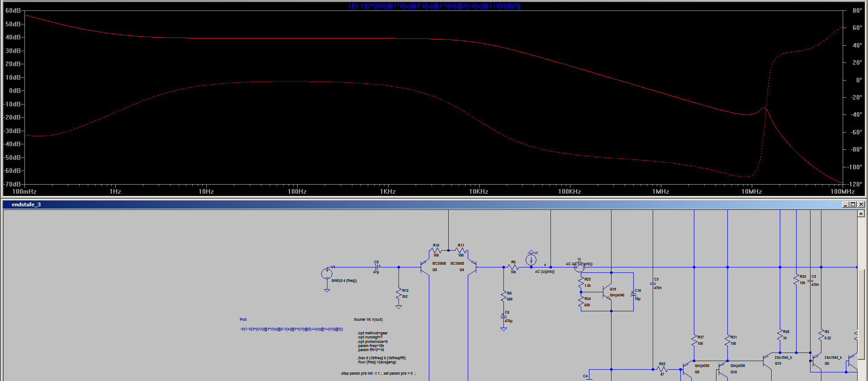Viewport: 868px width, 381px height.
Task: Select resistor R22 (47)
Action: pos(662,369)
